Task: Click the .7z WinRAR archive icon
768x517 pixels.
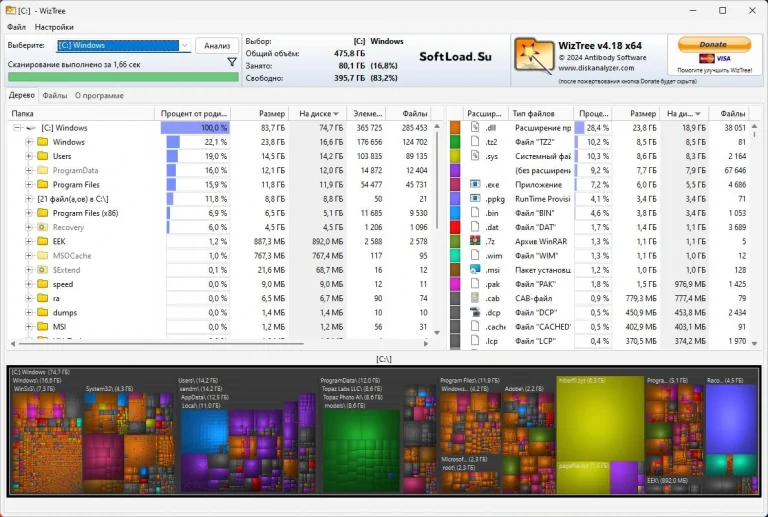Action: 475,241
